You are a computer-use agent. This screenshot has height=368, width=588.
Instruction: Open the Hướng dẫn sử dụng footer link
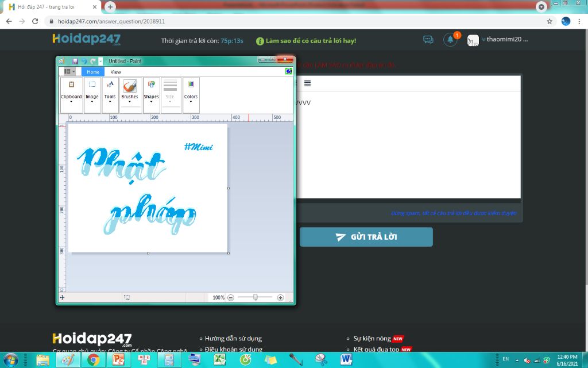(x=233, y=338)
